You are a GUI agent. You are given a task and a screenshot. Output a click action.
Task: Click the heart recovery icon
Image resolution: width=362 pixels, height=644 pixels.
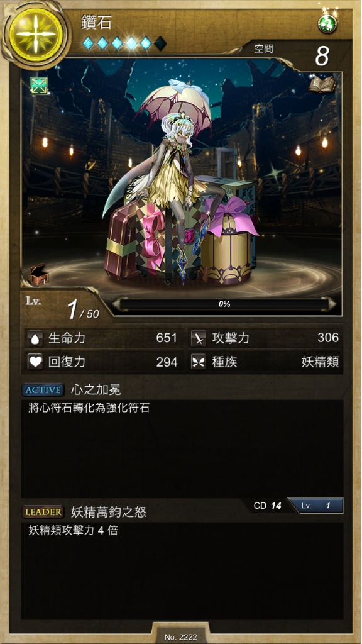[36, 362]
